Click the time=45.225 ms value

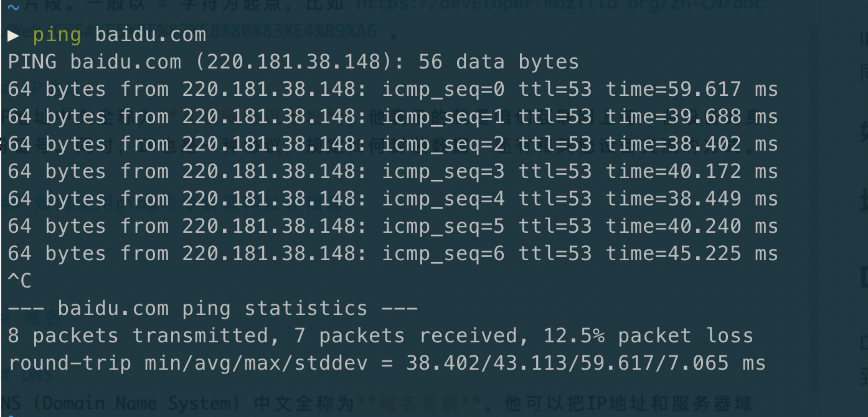click(692, 253)
